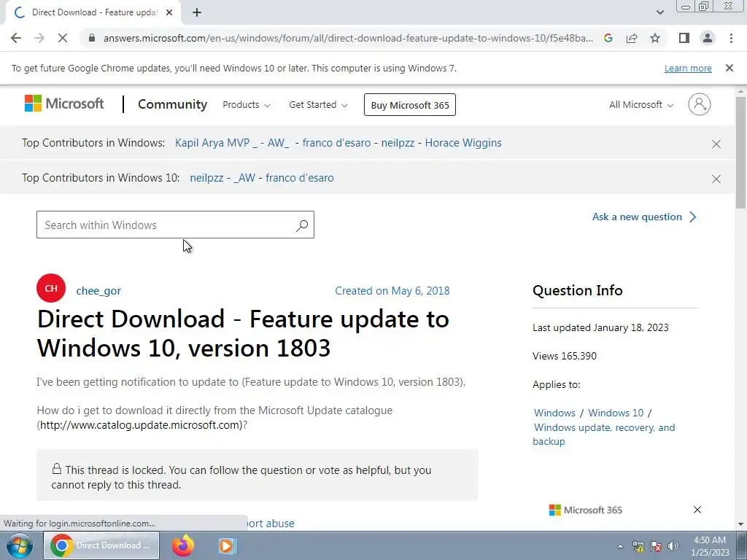Open Firefox from the taskbar
Viewport: 747px width, 560px height.
click(183, 545)
